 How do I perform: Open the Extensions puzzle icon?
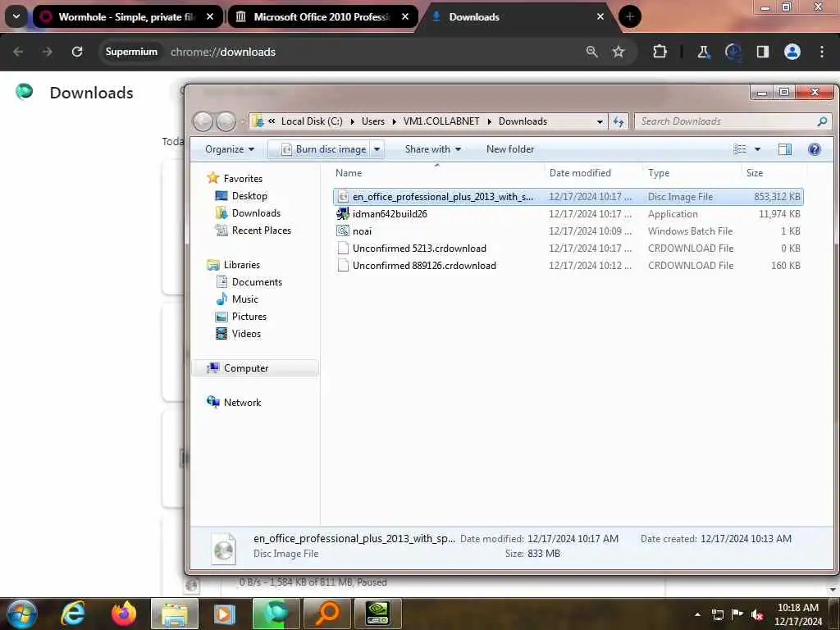(660, 52)
